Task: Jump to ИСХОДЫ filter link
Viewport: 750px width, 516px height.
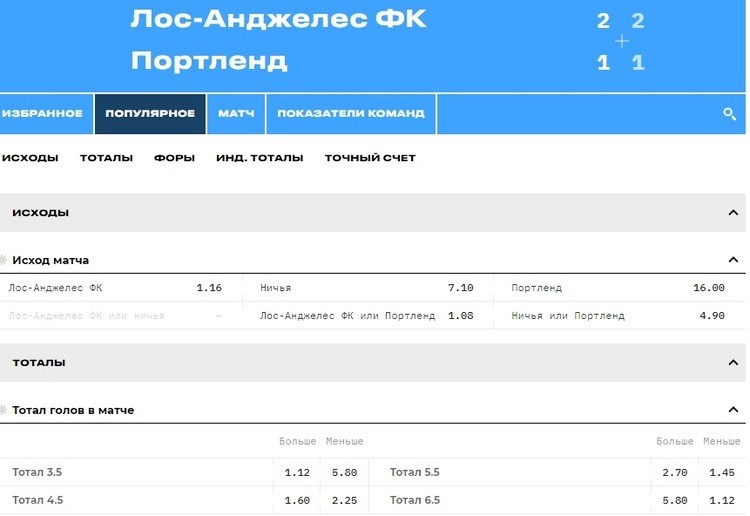Action: click(30, 158)
